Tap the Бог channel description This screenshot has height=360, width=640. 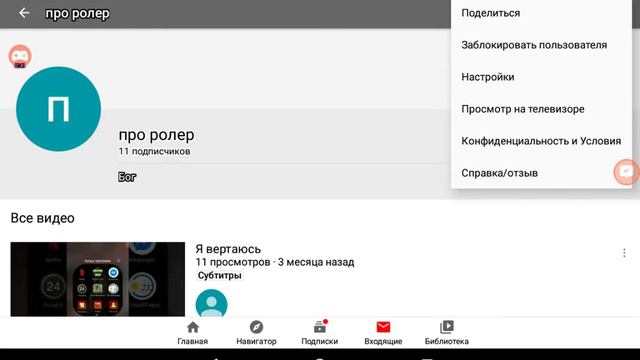click(127, 177)
